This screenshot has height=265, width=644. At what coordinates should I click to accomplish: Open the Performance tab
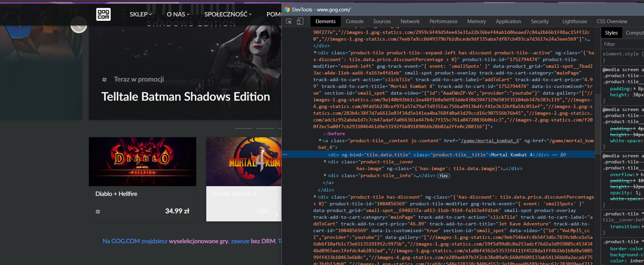pyautogui.click(x=443, y=21)
